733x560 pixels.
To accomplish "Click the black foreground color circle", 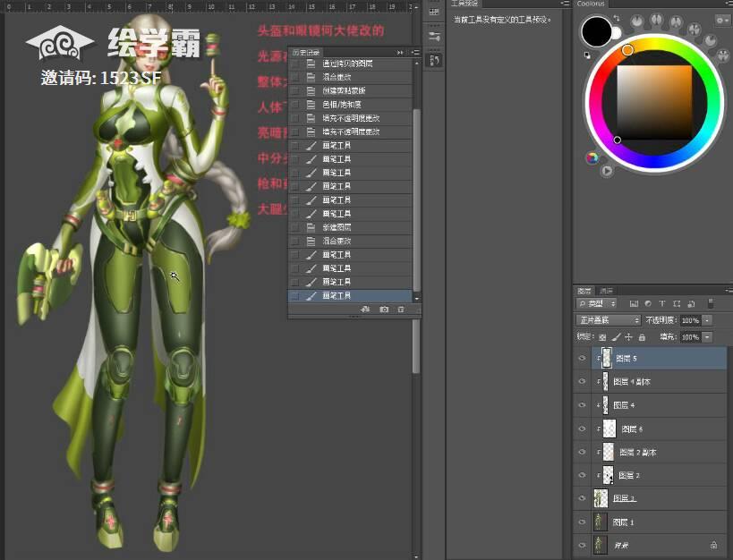I will click(596, 32).
